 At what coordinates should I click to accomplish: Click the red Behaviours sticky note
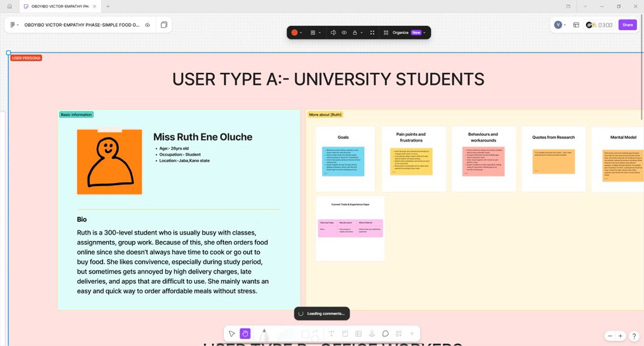pos(484,162)
